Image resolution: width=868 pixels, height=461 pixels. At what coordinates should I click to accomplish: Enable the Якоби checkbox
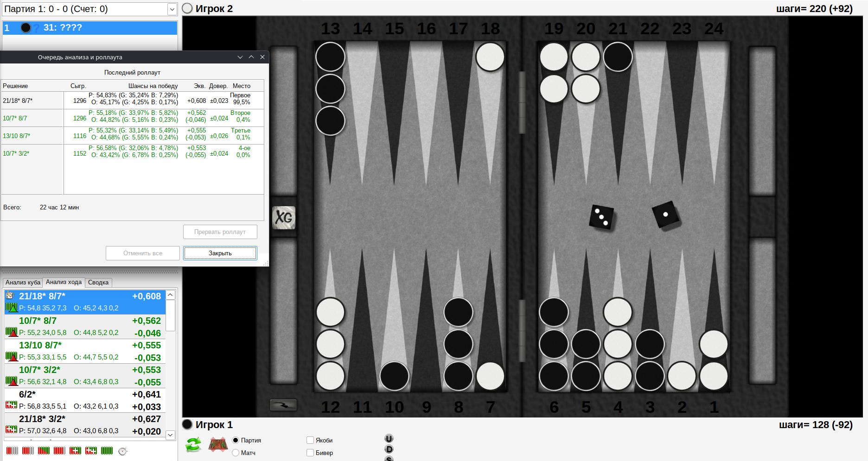(310, 440)
